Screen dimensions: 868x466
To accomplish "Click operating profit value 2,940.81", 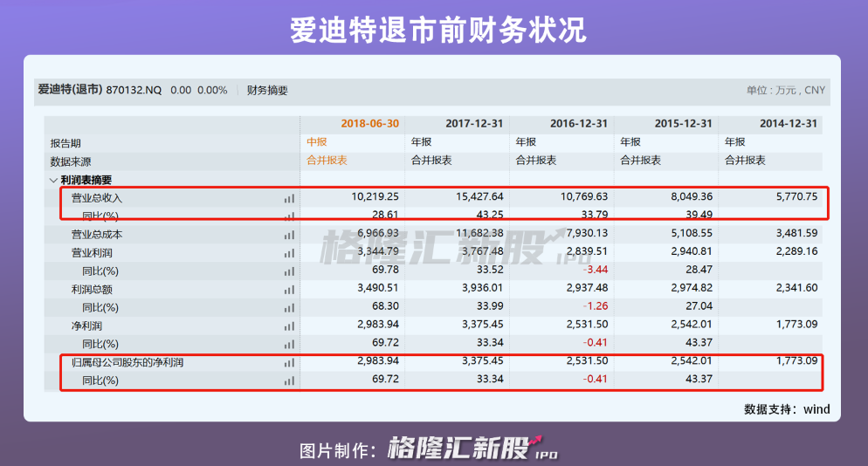I will (x=692, y=252).
